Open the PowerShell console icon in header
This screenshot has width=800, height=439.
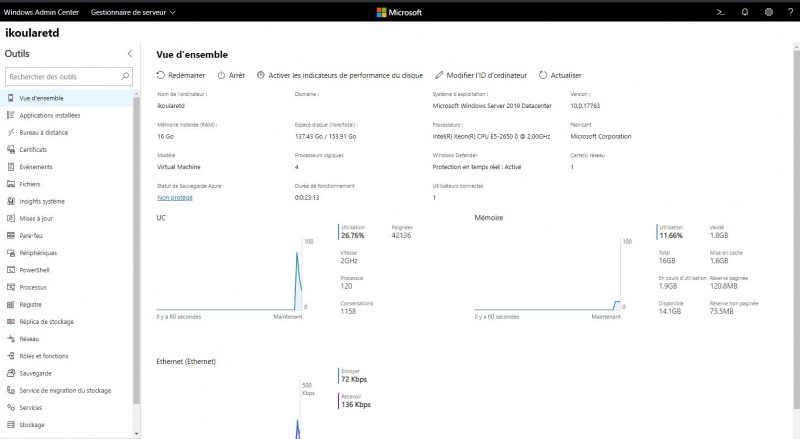pos(720,12)
